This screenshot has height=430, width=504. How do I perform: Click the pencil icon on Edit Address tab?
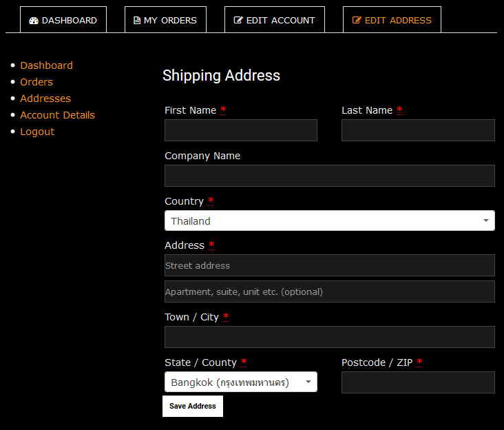pyautogui.click(x=357, y=21)
